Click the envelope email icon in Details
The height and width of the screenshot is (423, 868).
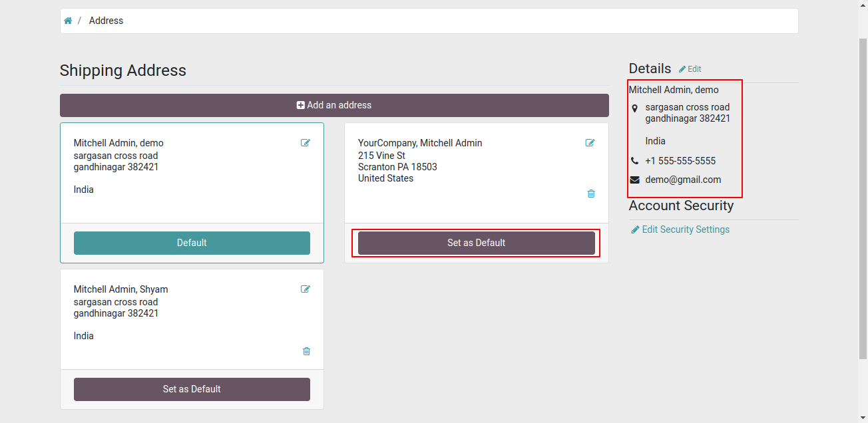[x=634, y=180]
